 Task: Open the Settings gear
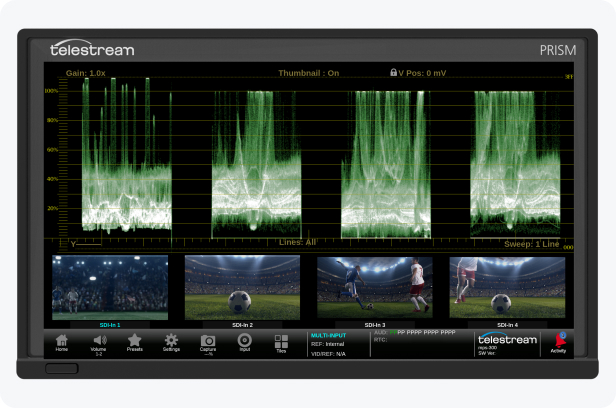pyautogui.click(x=171, y=342)
